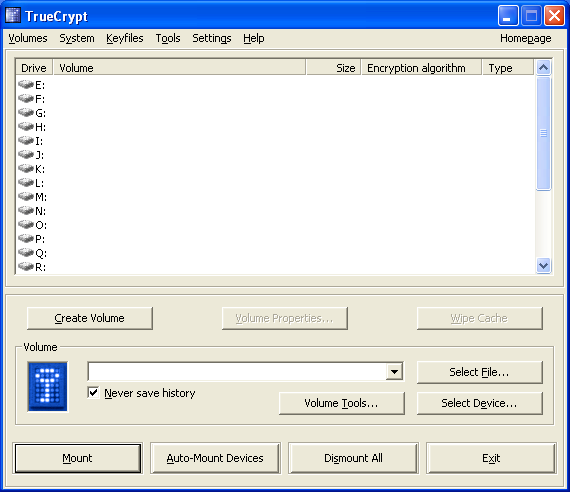Select the R: drive icon

click(26, 266)
